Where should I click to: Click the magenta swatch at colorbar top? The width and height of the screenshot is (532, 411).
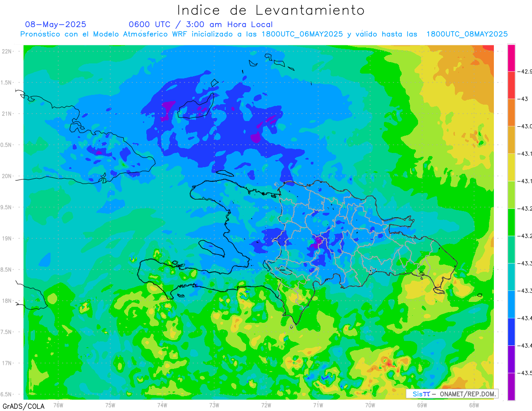[511, 58]
